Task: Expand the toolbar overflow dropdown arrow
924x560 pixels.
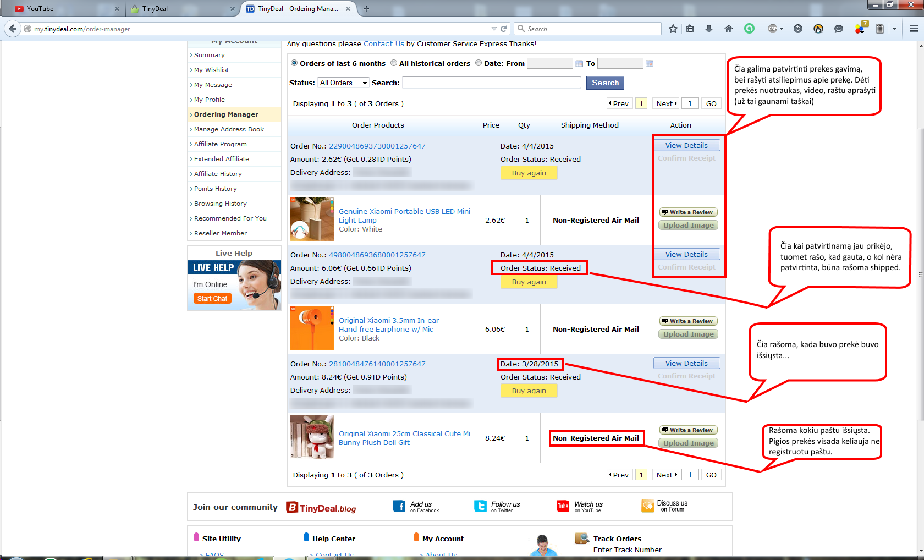Action: click(x=894, y=29)
